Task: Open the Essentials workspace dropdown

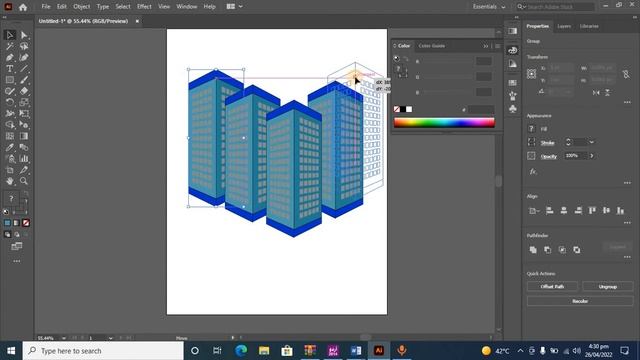Action: pyautogui.click(x=489, y=7)
